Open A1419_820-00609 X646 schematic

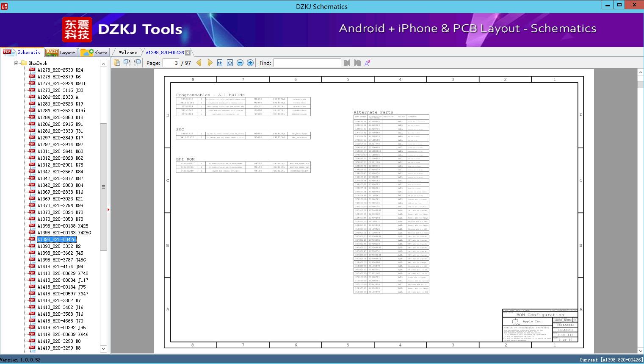click(x=63, y=334)
